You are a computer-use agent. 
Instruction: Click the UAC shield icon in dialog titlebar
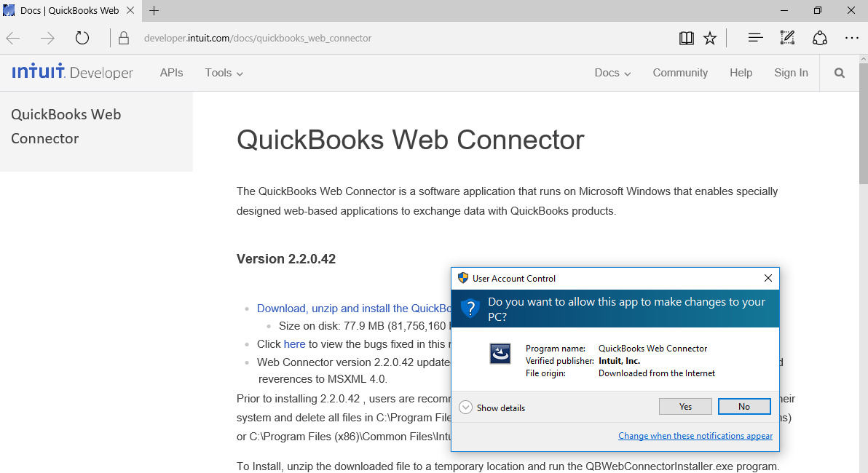coord(462,278)
